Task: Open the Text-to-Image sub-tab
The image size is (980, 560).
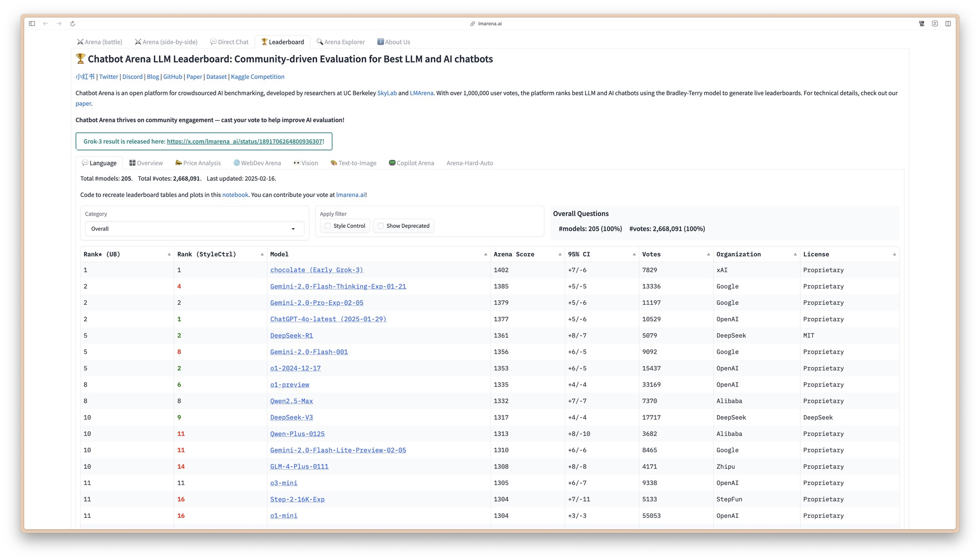Action: point(353,163)
